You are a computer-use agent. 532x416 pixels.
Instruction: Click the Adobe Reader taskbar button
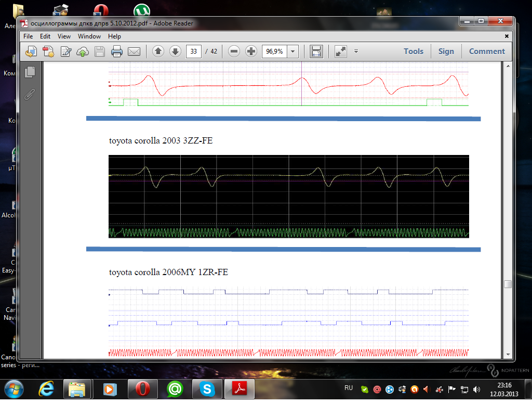(x=240, y=389)
